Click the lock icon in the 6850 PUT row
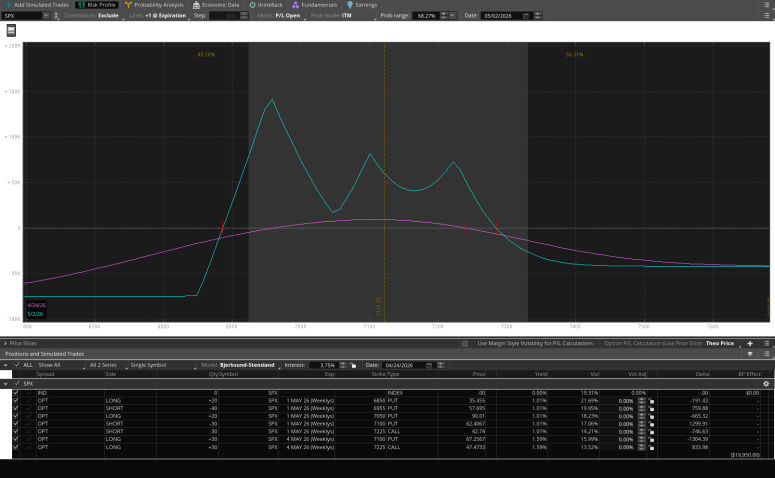This screenshot has width=775, height=478. 650,400
